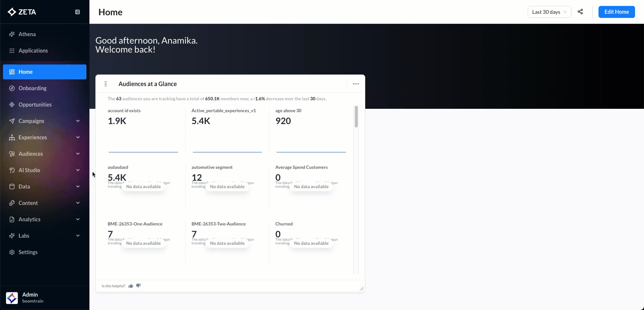Image resolution: width=644 pixels, height=310 pixels.
Task: Grab the widget drag handle icon
Action: click(x=106, y=84)
